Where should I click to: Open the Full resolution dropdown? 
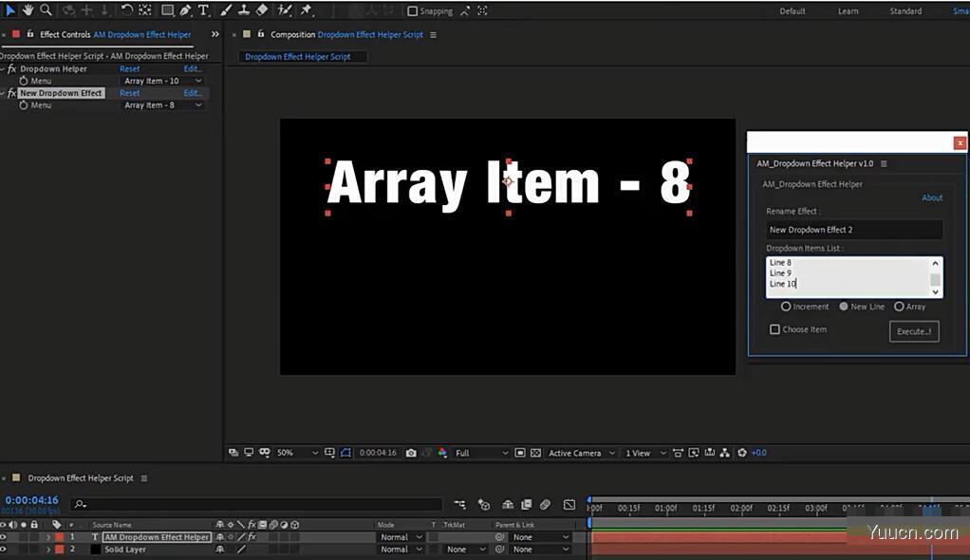[482, 453]
